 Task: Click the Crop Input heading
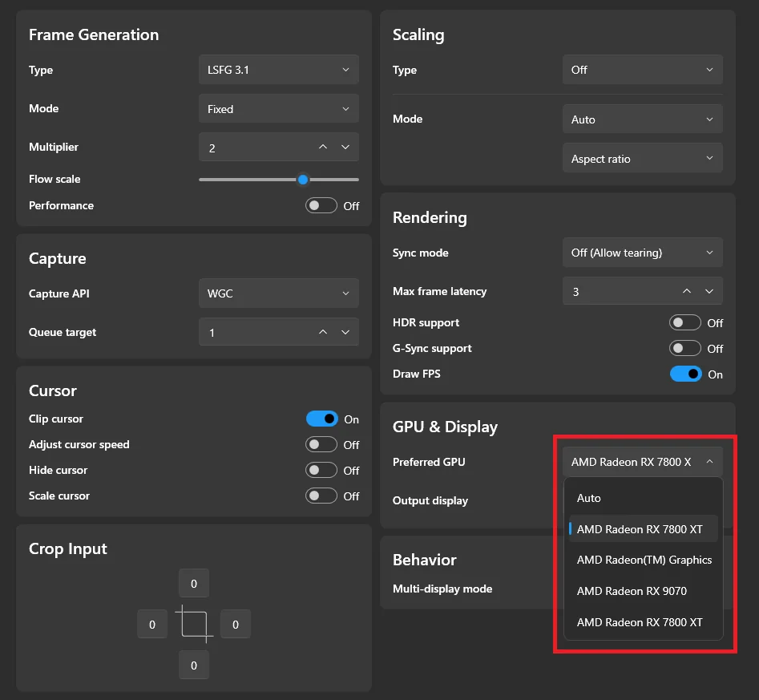tap(68, 549)
